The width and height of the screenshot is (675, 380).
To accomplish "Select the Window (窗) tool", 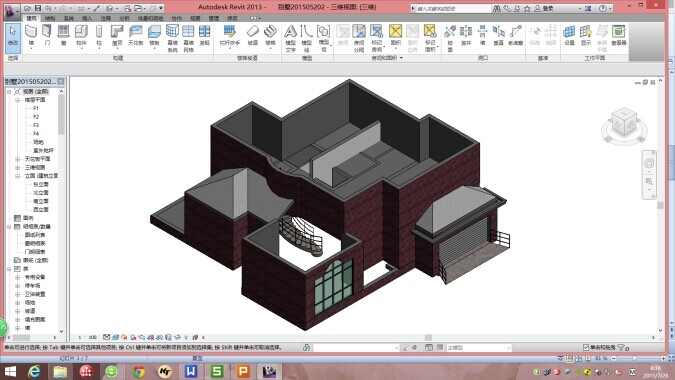I will (x=63, y=35).
